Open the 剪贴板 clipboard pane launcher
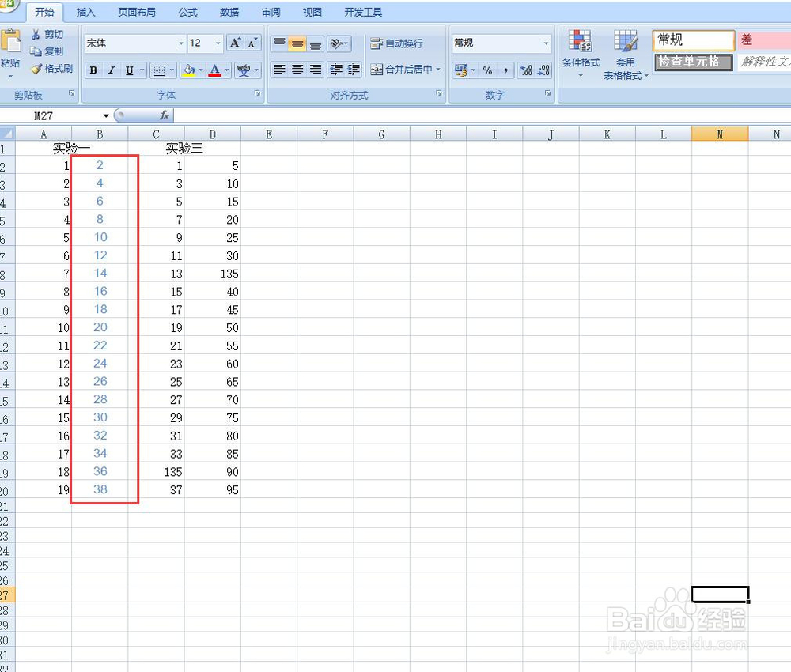 [71, 93]
